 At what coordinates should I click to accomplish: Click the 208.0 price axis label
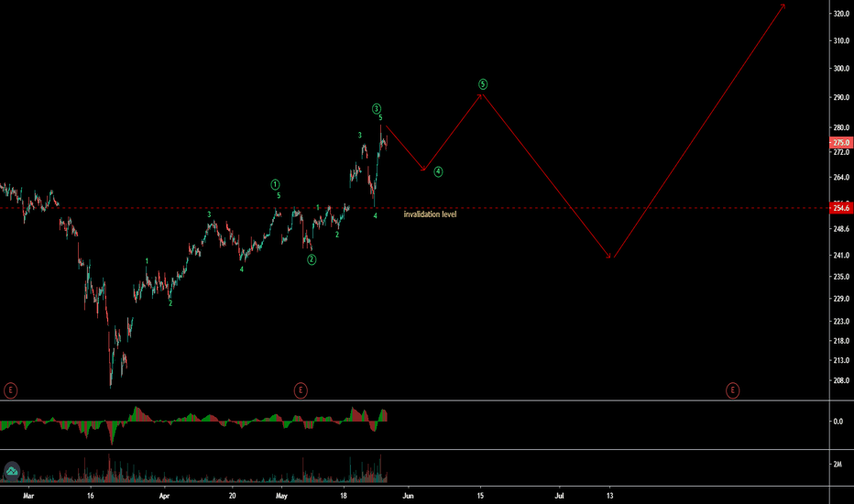[x=841, y=381]
